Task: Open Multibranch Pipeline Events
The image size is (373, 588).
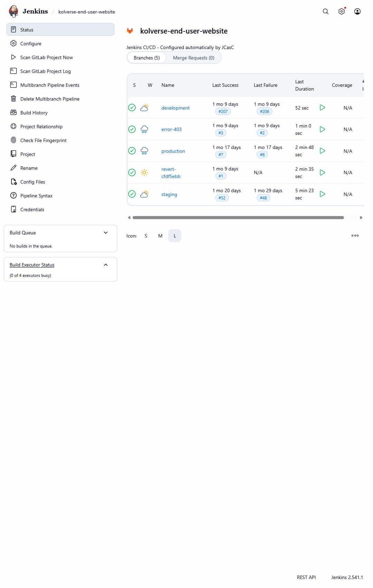Action: [x=60, y=85]
